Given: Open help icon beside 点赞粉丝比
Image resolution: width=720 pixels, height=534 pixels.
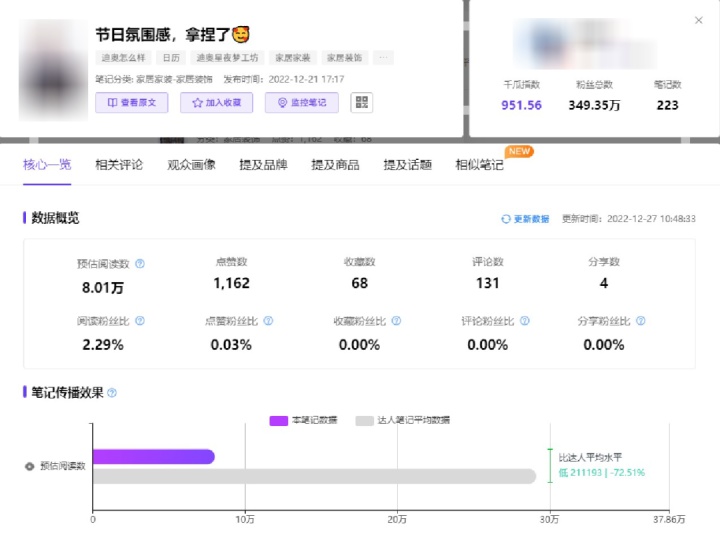Looking at the screenshot, I should tap(268, 320).
